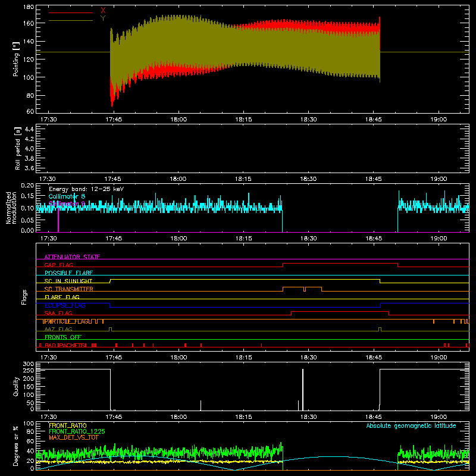Click the 18:30 time label under Flags plot
476x476 pixels.
(308, 358)
